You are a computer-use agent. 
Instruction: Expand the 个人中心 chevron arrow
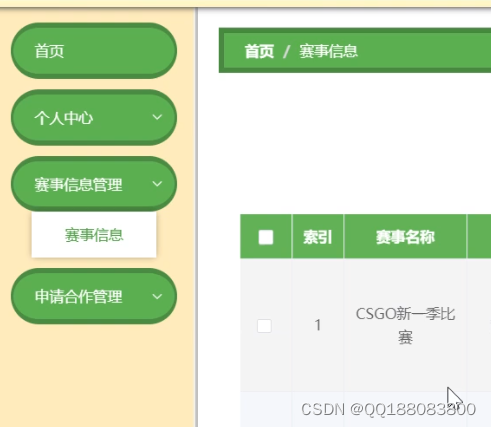pyautogui.click(x=157, y=117)
